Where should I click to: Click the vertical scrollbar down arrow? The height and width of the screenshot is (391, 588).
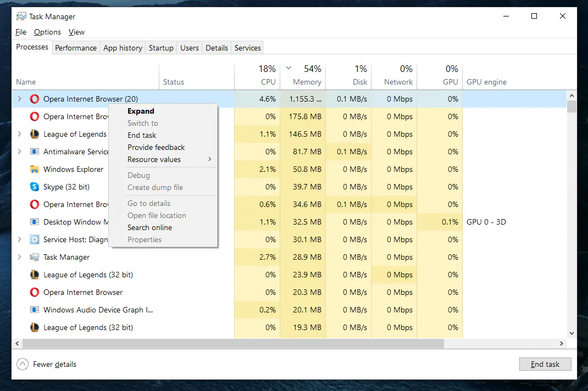click(x=572, y=333)
